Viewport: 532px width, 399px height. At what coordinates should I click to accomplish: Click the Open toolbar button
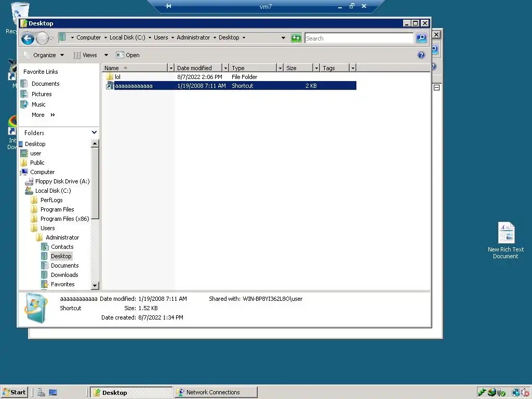128,55
